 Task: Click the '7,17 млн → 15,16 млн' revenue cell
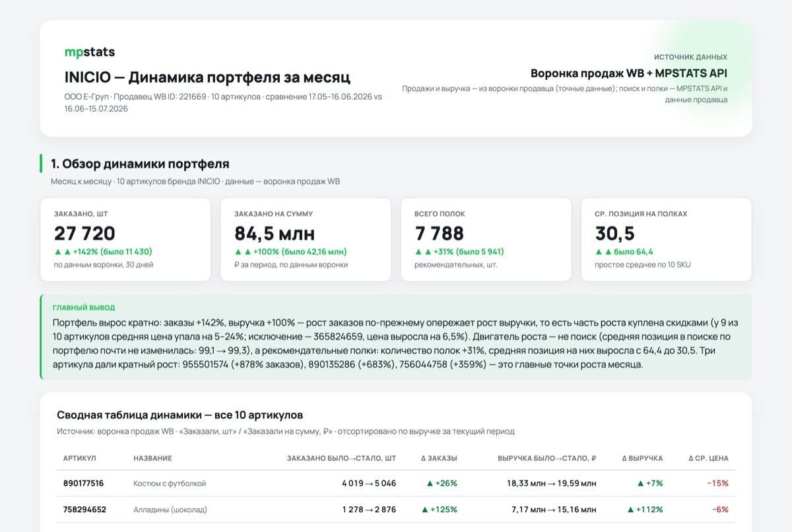coord(554,510)
